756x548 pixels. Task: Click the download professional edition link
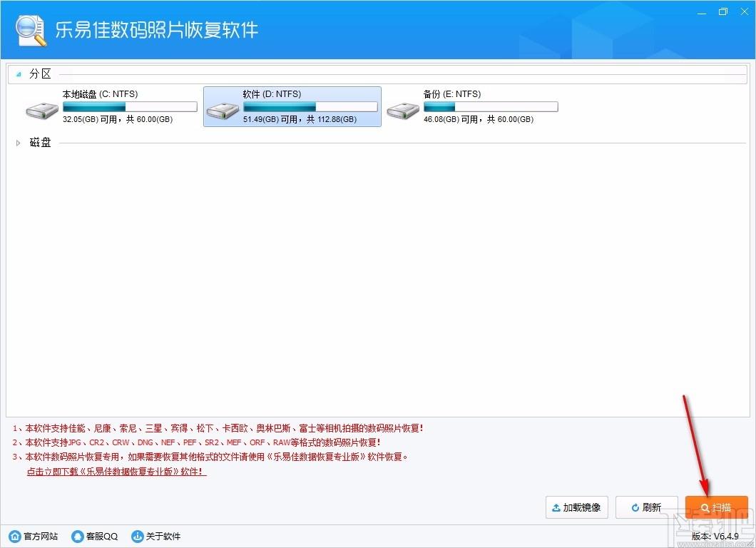116,472
